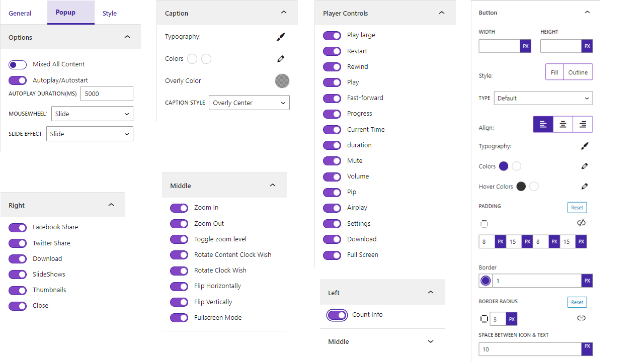Toggle Count Info switch
Screen dimensions: 644x362
337,315
